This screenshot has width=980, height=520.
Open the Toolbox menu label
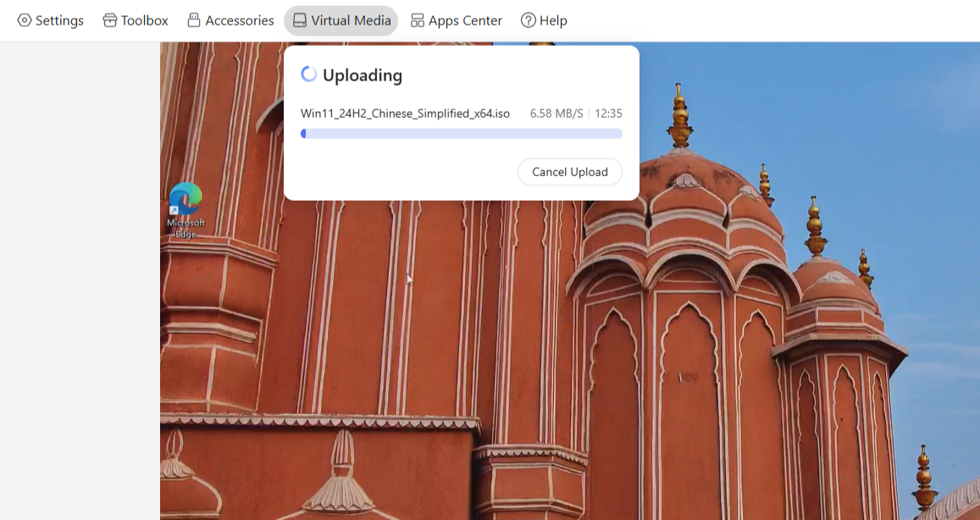tap(145, 20)
